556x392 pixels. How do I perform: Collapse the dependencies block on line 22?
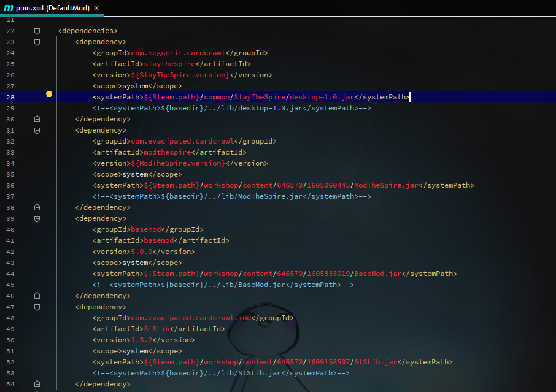tap(37, 31)
